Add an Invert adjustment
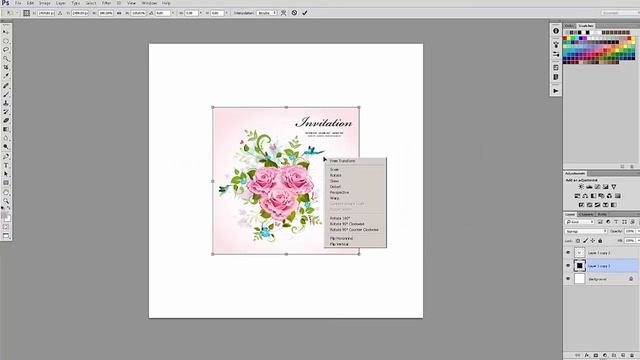This screenshot has height=360, width=640. pyautogui.click(x=581, y=205)
